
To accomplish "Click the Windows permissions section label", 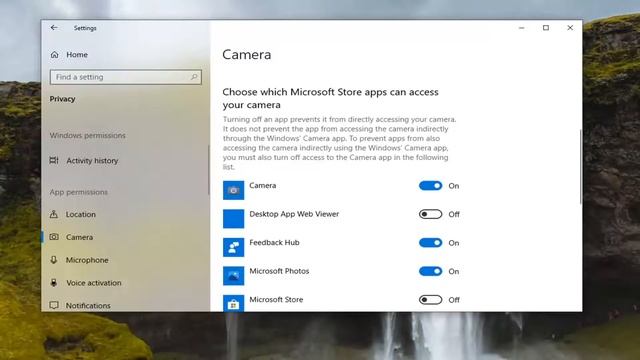I will tap(87, 135).
